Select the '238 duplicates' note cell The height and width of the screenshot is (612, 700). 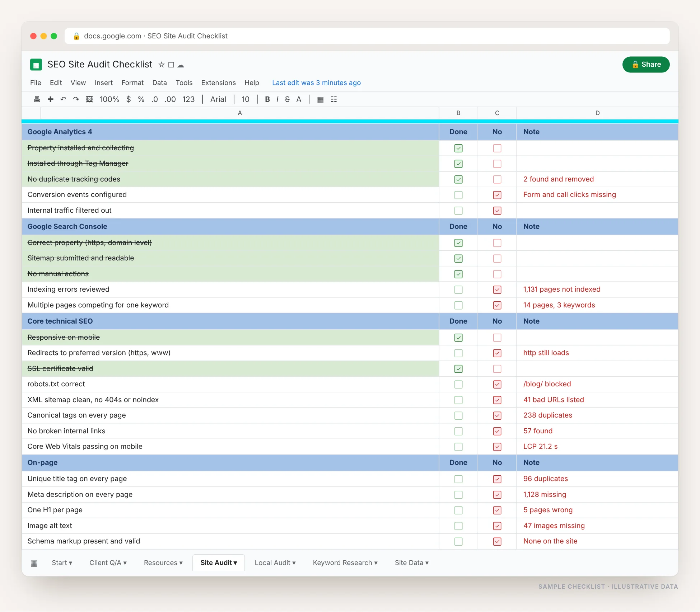tap(597, 415)
